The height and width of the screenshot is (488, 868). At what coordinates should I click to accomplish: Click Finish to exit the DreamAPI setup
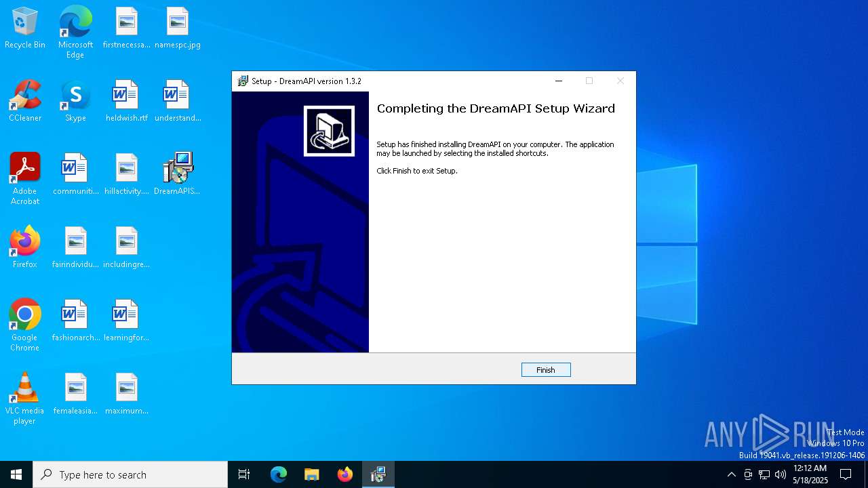click(x=546, y=370)
